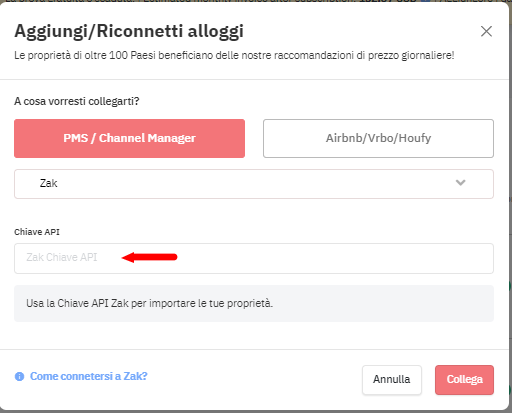The height and width of the screenshot is (413, 512).
Task: Click the selected value Zak in combo box
Action: click(49, 183)
